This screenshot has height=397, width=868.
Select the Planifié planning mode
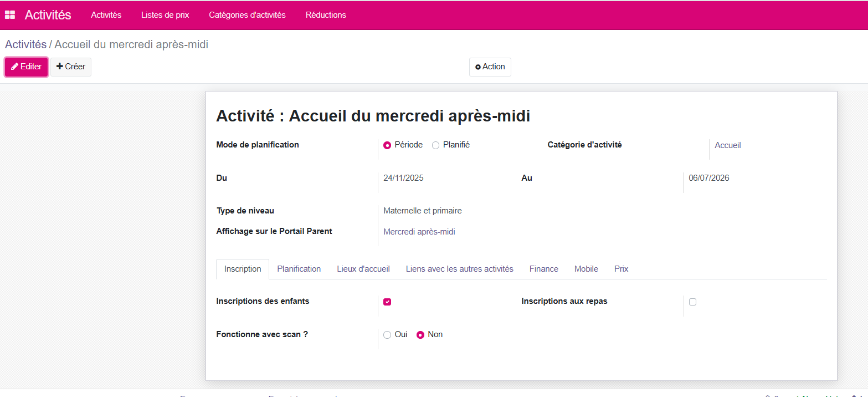(435, 145)
